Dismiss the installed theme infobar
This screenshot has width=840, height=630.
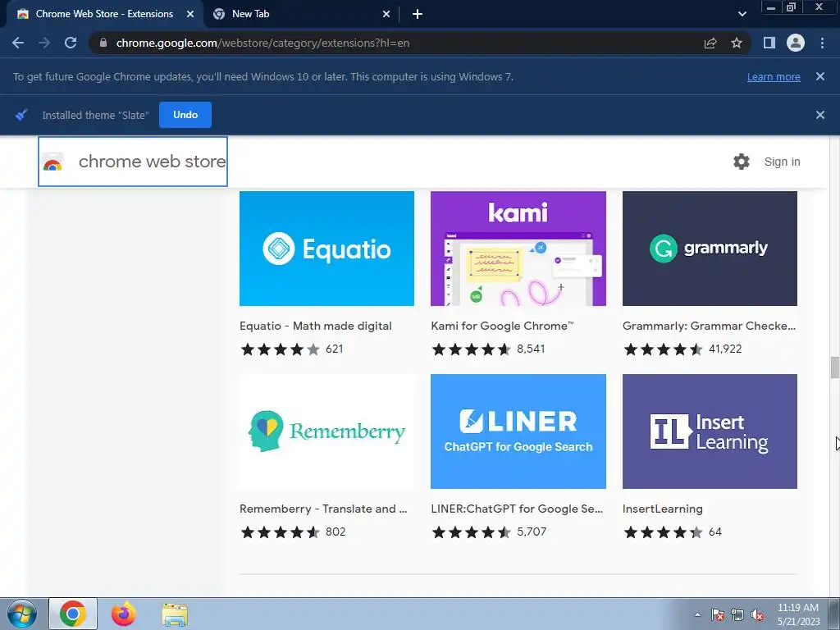click(x=820, y=115)
